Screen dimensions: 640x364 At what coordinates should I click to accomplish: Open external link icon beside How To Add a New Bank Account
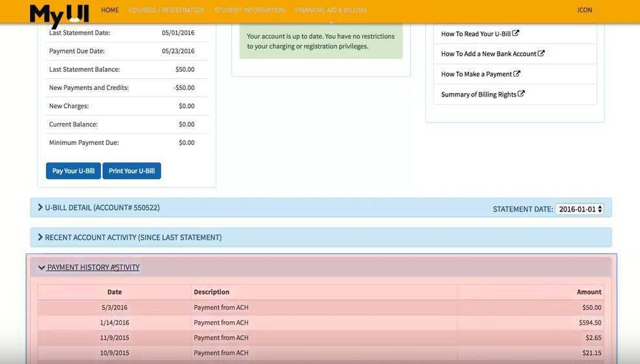(541, 54)
